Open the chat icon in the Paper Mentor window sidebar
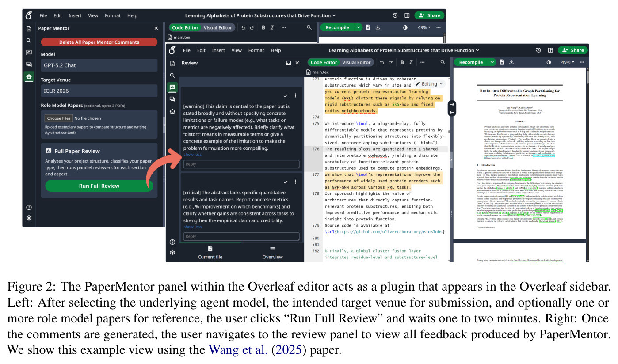 [x=29, y=64]
